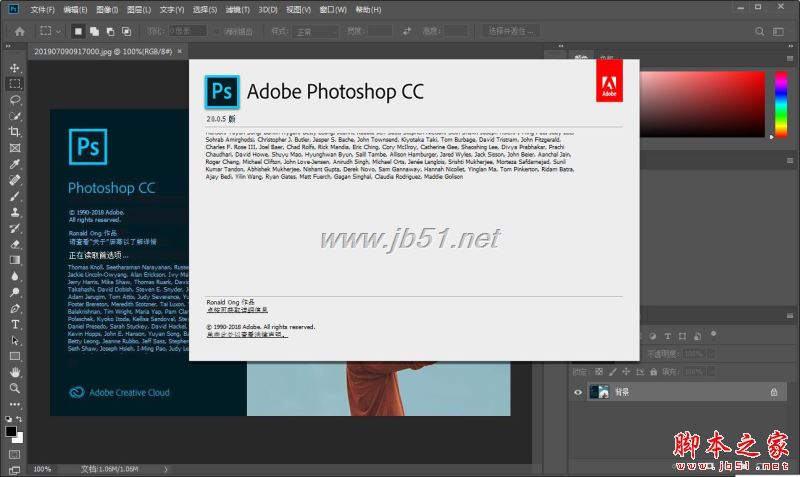Click the Home icon in options bar
Image resolution: width=800 pixels, height=477 pixels.
pyautogui.click(x=19, y=32)
